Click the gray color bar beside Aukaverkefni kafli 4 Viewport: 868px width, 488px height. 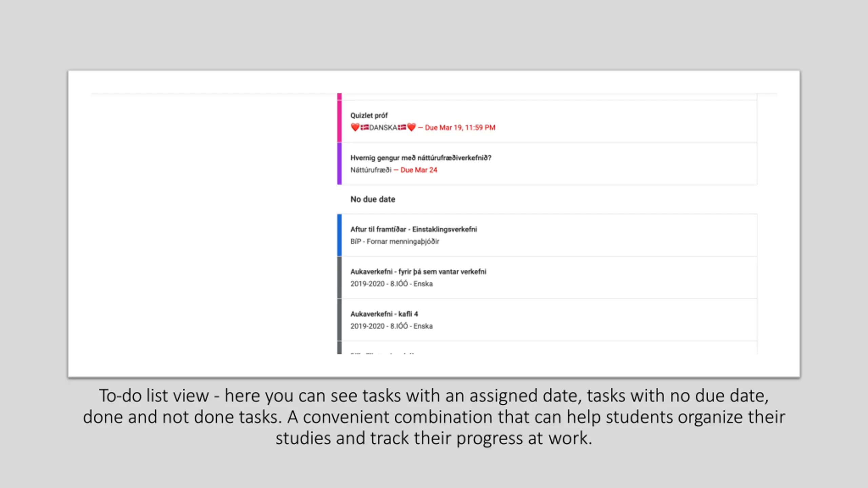(x=339, y=320)
